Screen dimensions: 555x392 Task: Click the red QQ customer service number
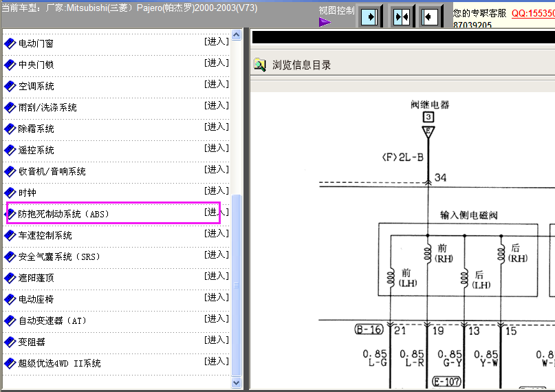tap(533, 14)
